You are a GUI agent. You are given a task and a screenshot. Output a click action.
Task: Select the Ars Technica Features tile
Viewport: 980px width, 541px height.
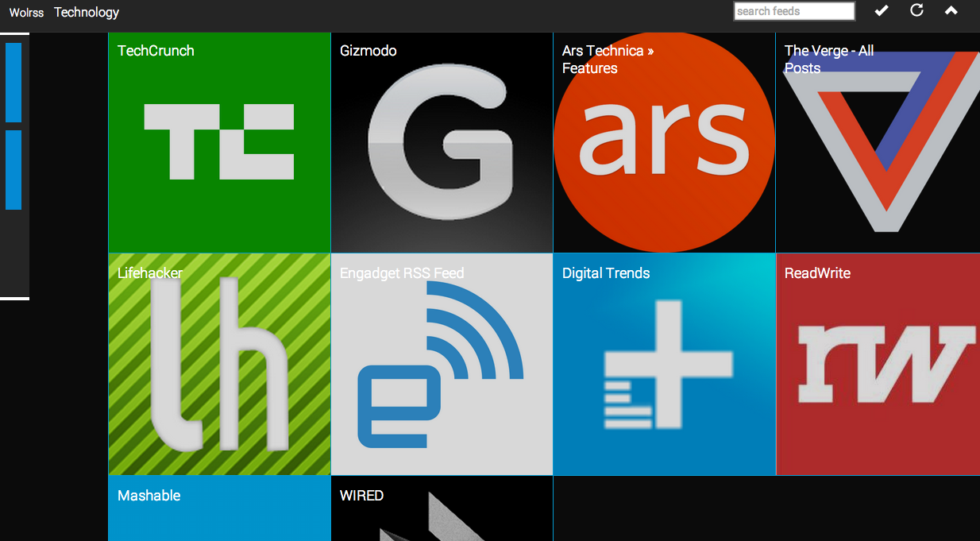pyautogui.click(x=664, y=143)
